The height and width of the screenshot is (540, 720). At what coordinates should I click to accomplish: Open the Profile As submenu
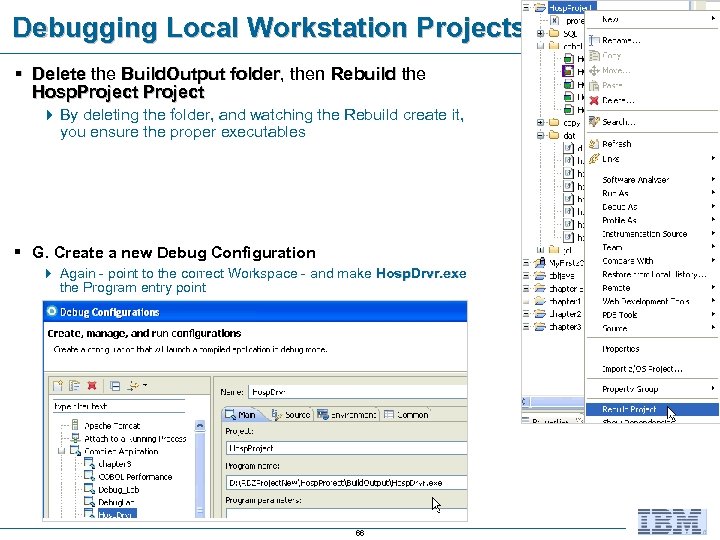(x=652, y=220)
